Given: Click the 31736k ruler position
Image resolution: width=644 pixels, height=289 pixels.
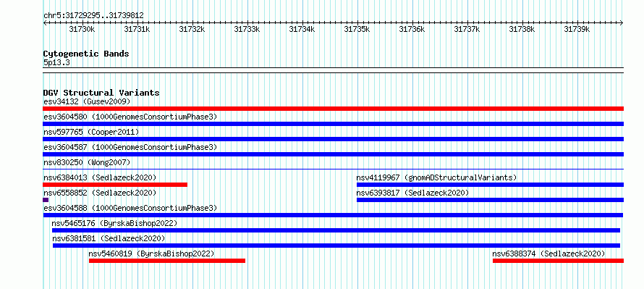Looking at the screenshot, I should coord(412,29).
